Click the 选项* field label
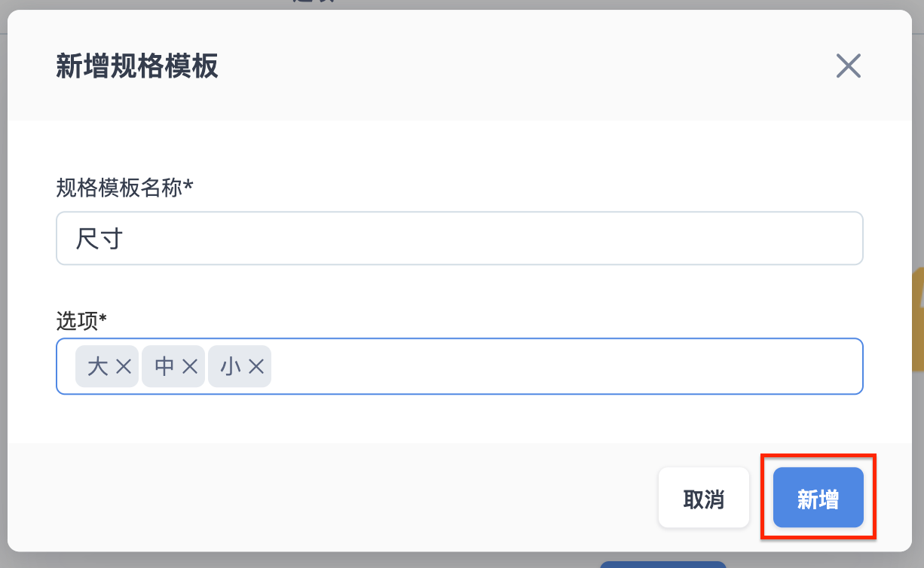Image resolution: width=924 pixels, height=568 pixels. coord(81,322)
